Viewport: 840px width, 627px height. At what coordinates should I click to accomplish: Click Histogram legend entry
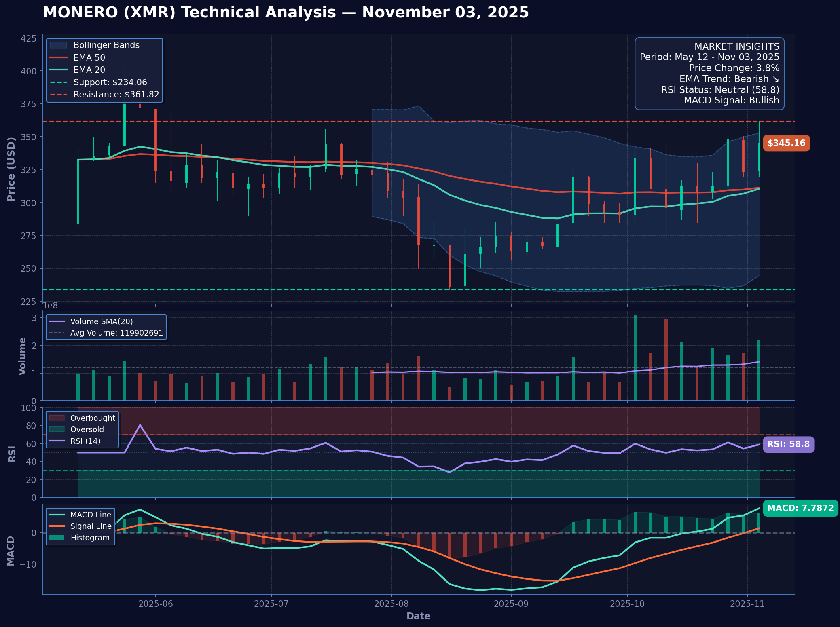pyautogui.click(x=90, y=538)
